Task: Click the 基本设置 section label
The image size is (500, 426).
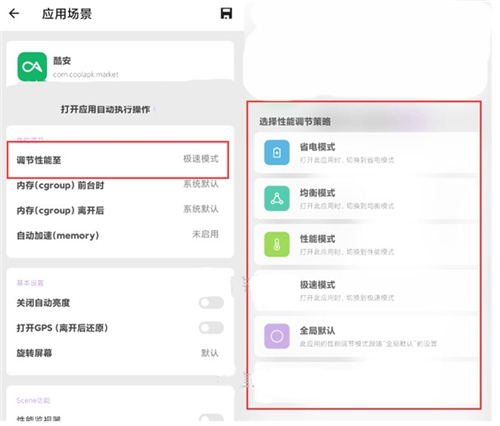Action: click(x=30, y=283)
